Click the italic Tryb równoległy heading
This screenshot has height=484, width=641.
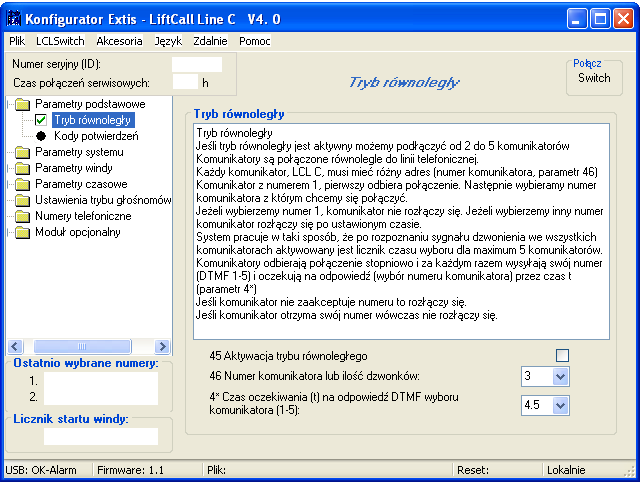[404, 83]
